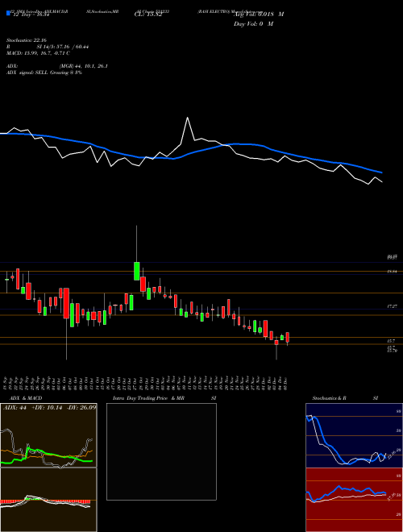Screen dimensions: 403x532
Task: Click the 'ADX: 44 +DY: 10.14 -DY: 26.09' header
Action: click(x=49, y=407)
